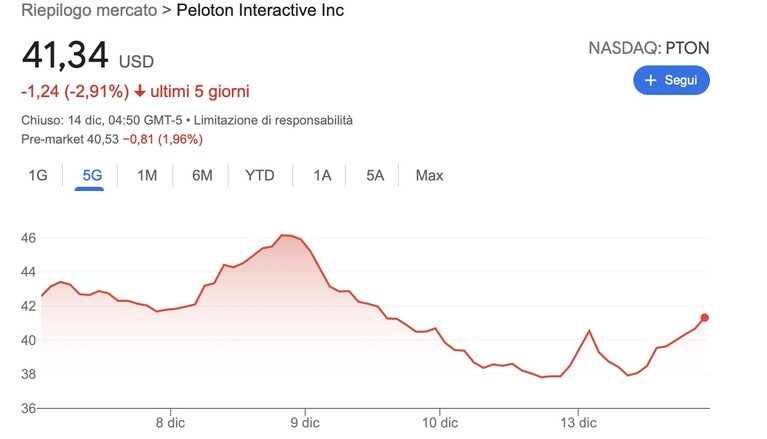The width and height of the screenshot is (767, 439).
Task: Click the Segui follow button
Action: [x=671, y=80]
